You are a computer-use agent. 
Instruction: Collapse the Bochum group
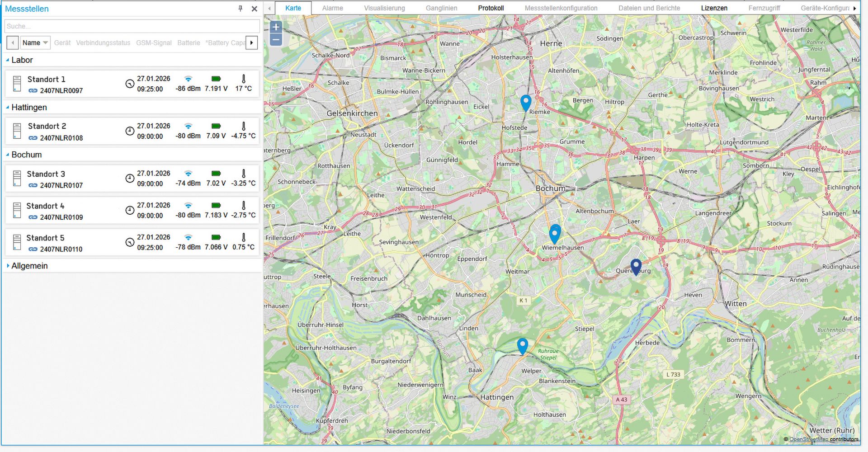pos(8,155)
